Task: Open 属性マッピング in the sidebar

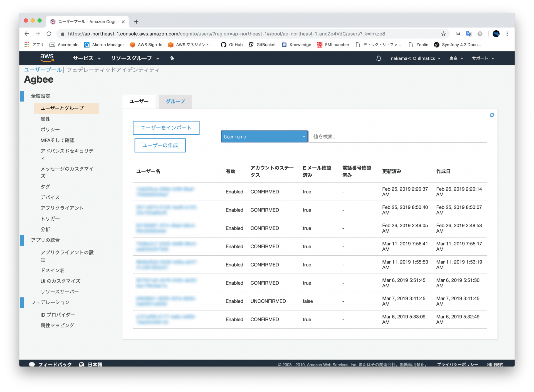Action: coord(57,326)
